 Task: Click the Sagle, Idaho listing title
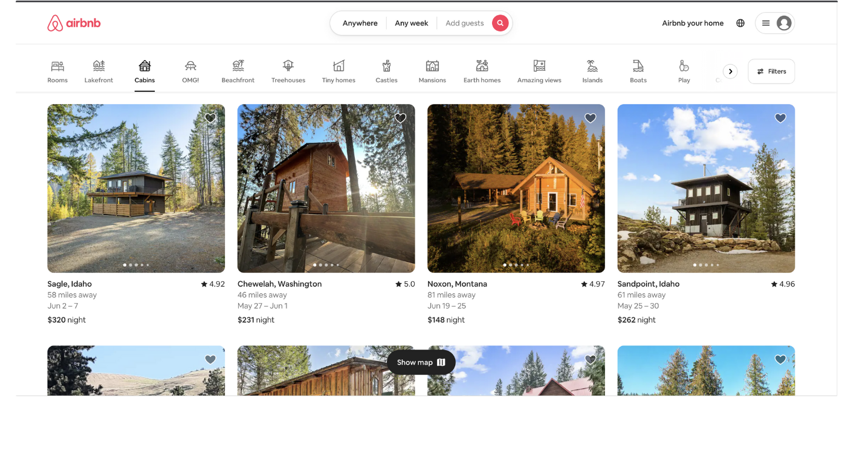pyautogui.click(x=70, y=284)
